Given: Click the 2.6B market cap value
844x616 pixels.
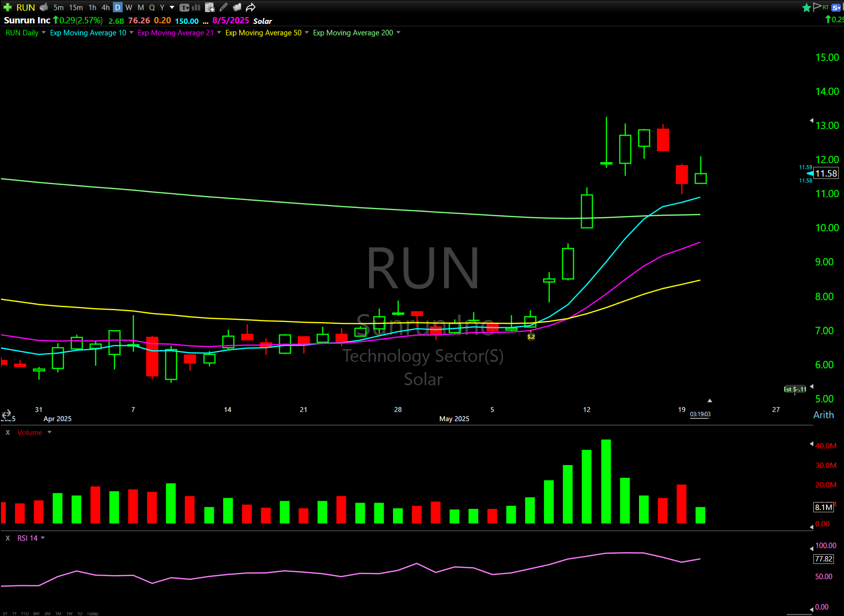Looking at the screenshot, I should tap(116, 21).
